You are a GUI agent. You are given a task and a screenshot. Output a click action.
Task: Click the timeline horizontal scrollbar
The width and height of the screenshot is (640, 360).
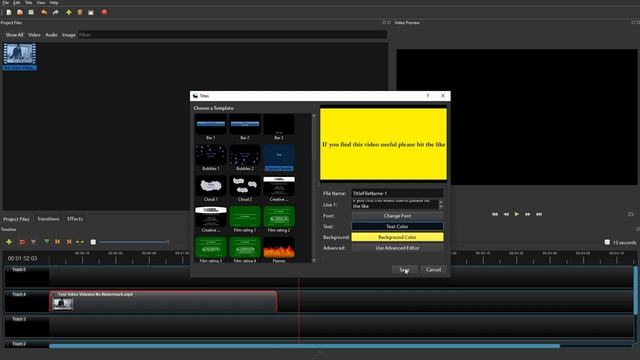point(304,346)
